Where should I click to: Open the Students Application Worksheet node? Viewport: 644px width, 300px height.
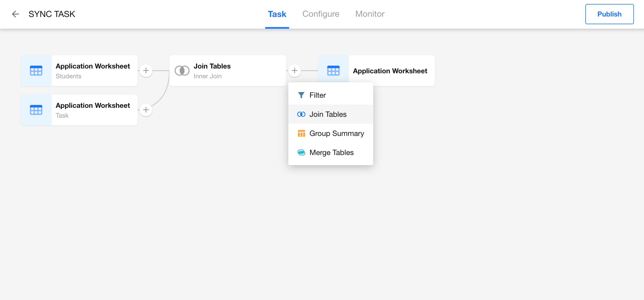tap(93, 71)
